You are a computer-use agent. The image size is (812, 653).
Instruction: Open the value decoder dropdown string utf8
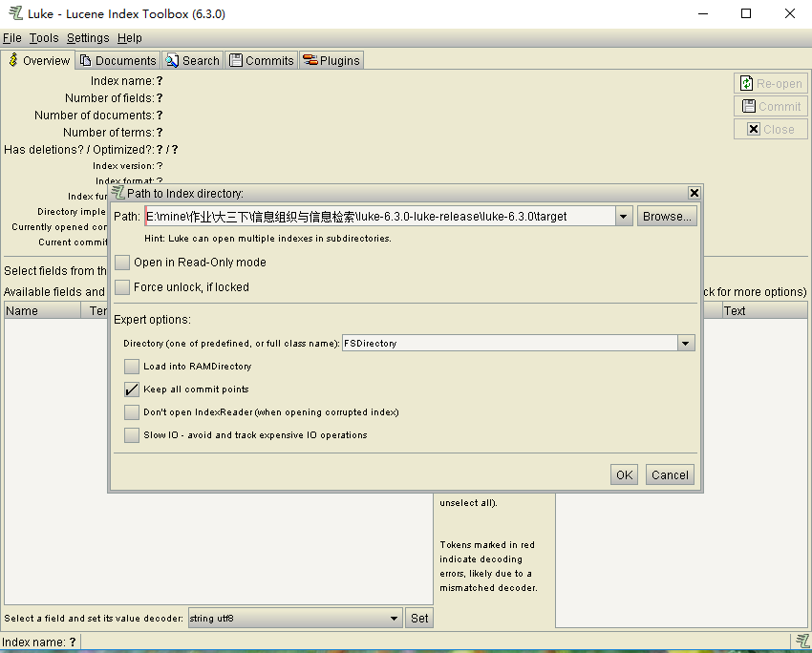coord(295,619)
